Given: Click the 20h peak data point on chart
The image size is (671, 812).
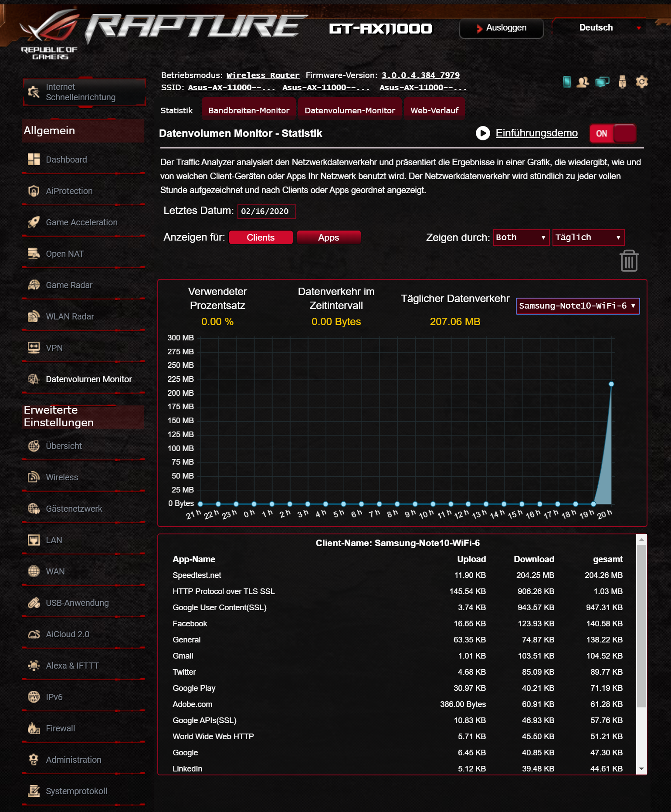Looking at the screenshot, I should point(611,384).
